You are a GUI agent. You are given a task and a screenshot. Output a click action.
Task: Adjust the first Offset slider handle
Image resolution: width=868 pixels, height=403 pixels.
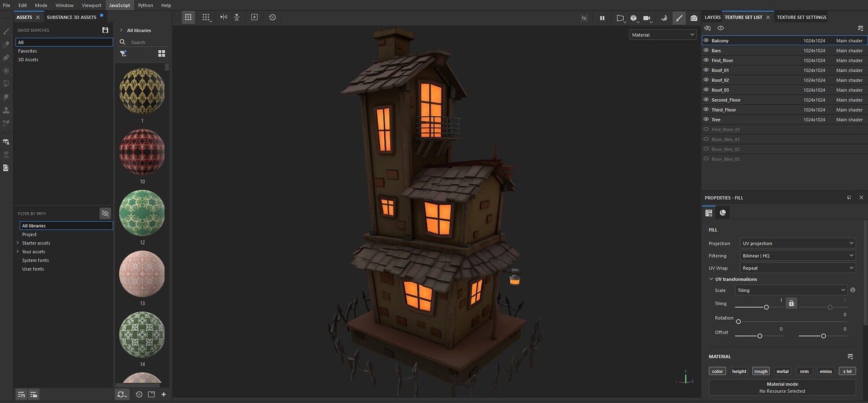tap(760, 336)
